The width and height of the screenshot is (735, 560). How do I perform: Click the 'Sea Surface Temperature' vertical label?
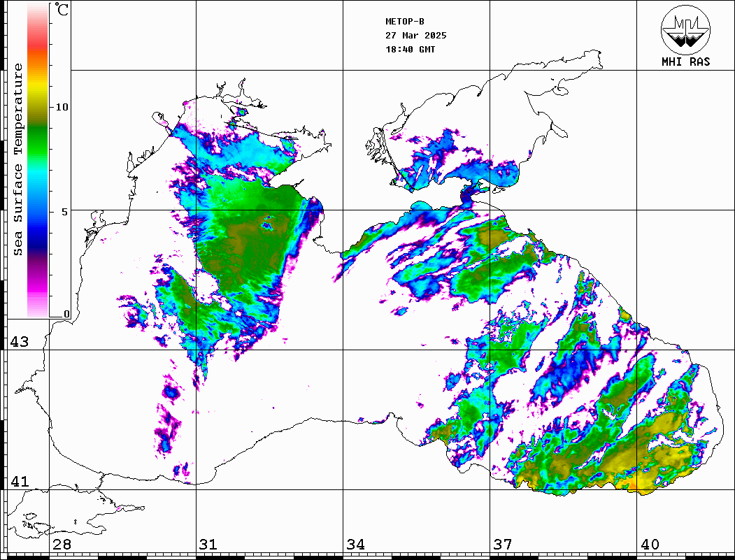coord(17,159)
